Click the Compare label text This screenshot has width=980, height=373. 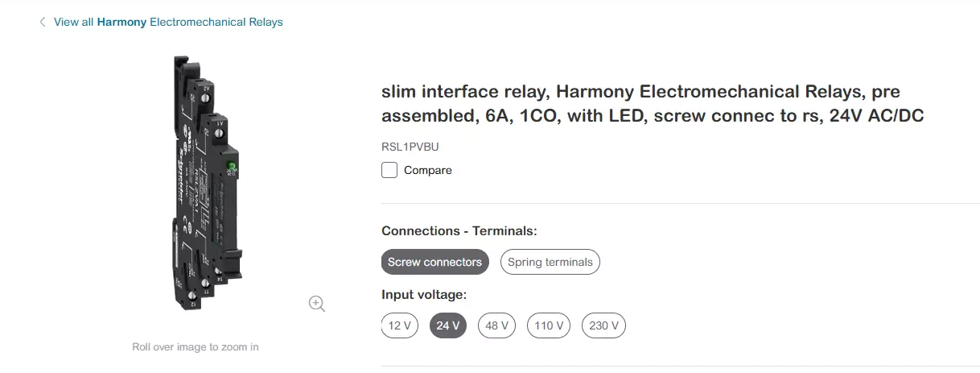(428, 170)
